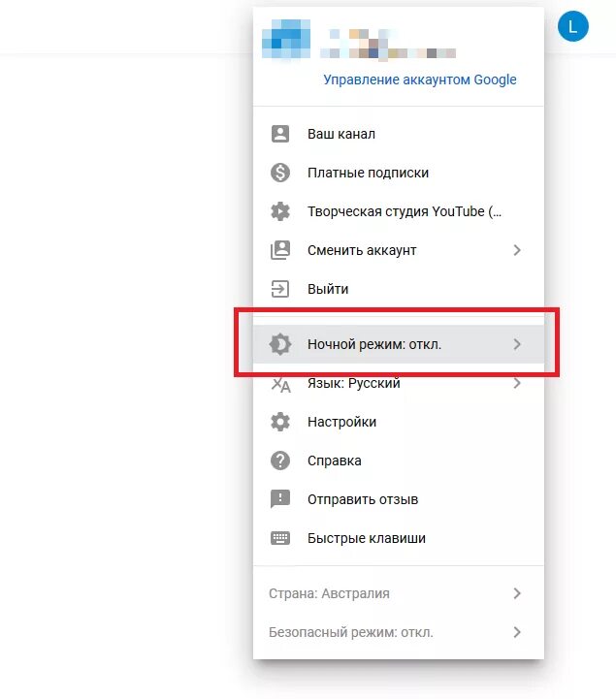
Task: Open the Страна: Австралия selector
Action: [x=399, y=593]
